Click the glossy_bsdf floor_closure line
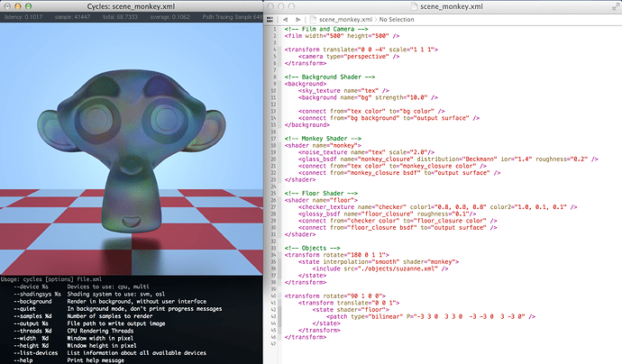The image size is (622, 364). point(387,214)
